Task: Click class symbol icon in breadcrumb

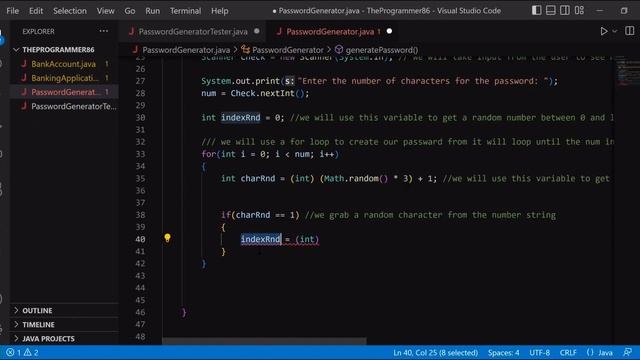Action: click(x=245, y=50)
